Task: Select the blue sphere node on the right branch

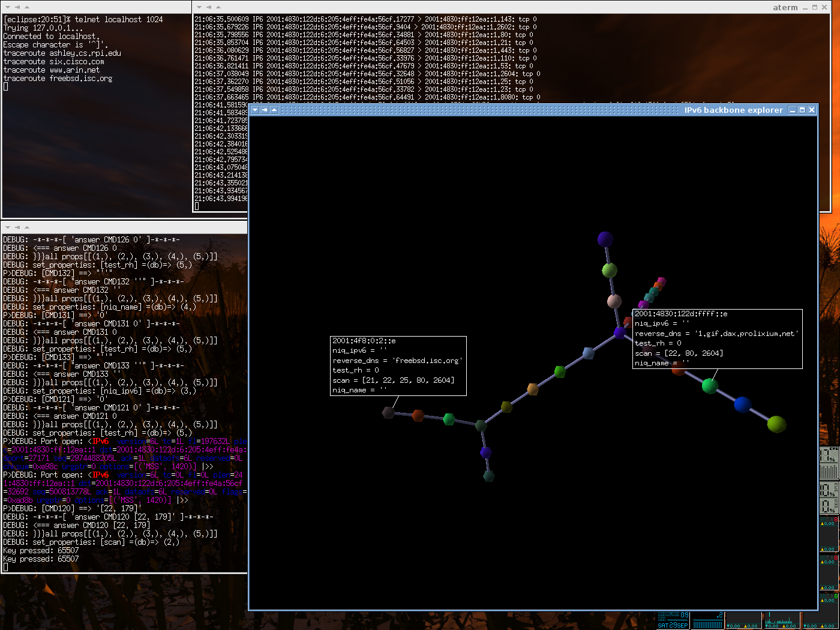Action: 742,404
